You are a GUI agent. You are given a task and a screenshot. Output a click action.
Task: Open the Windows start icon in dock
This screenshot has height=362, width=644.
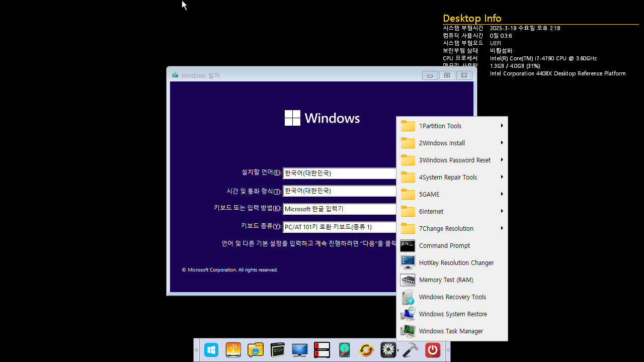tap(211, 349)
